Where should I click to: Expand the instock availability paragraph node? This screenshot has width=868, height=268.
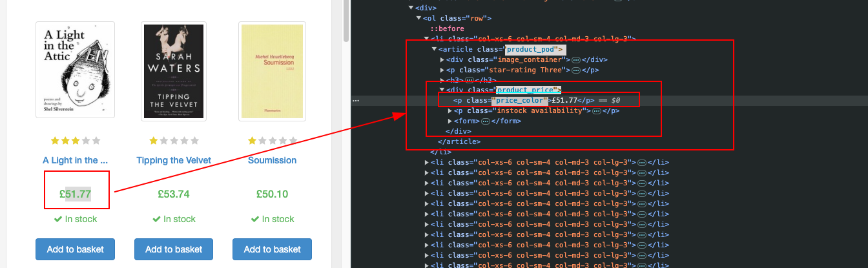click(450, 111)
